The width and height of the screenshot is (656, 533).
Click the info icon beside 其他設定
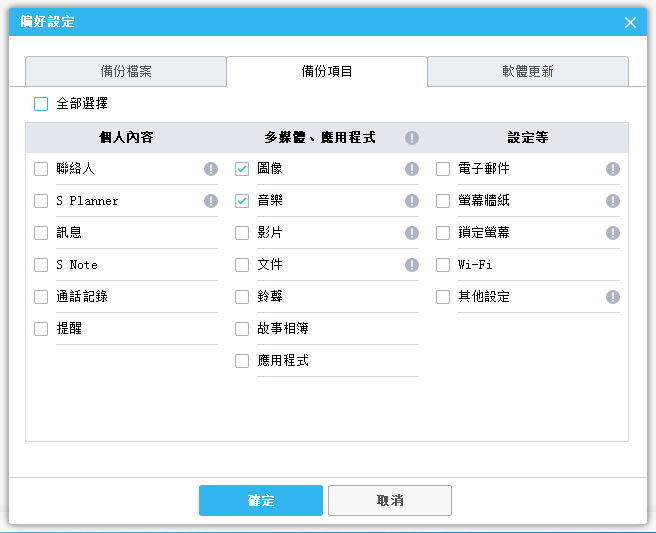[x=613, y=297]
